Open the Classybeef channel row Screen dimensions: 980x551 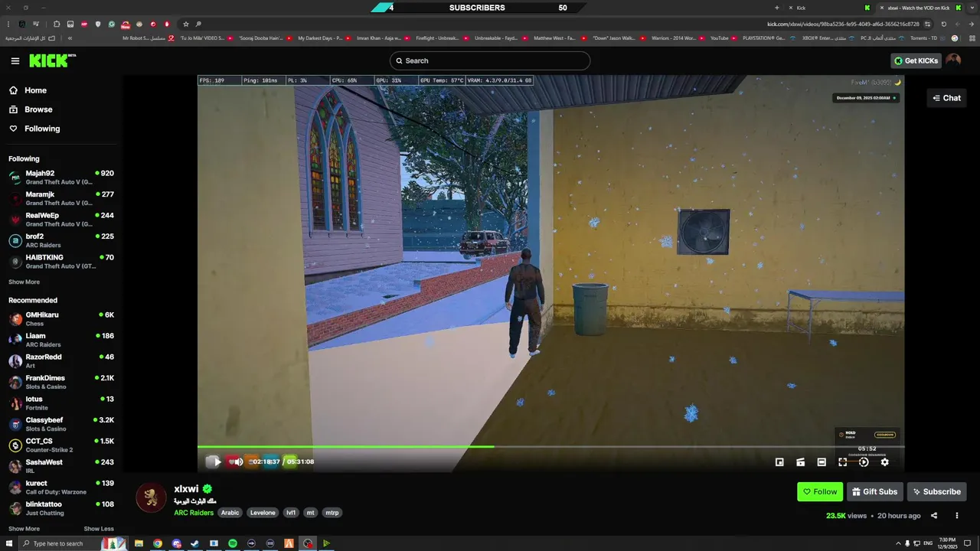(x=61, y=424)
